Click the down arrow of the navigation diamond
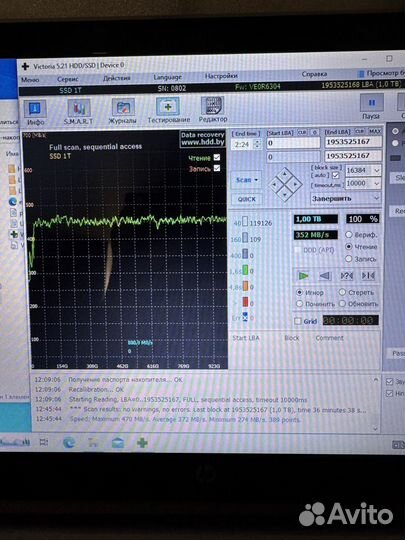 285,195
